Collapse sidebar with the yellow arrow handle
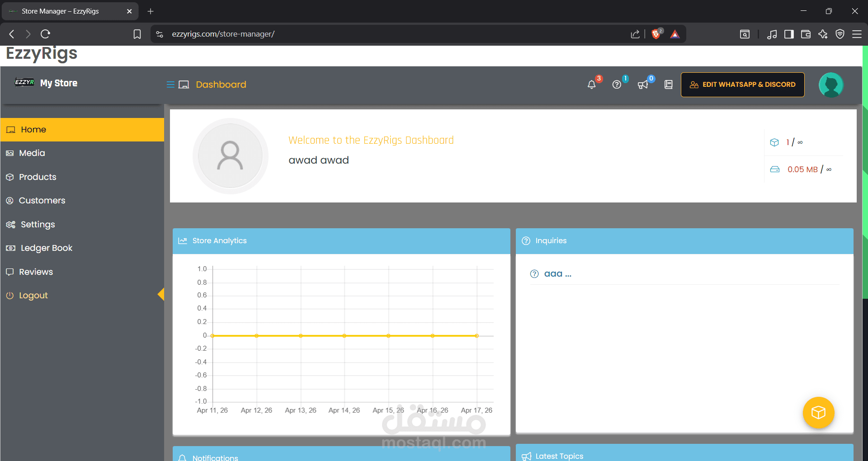The height and width of the screenshot is (461, 868). coord(160,294)
